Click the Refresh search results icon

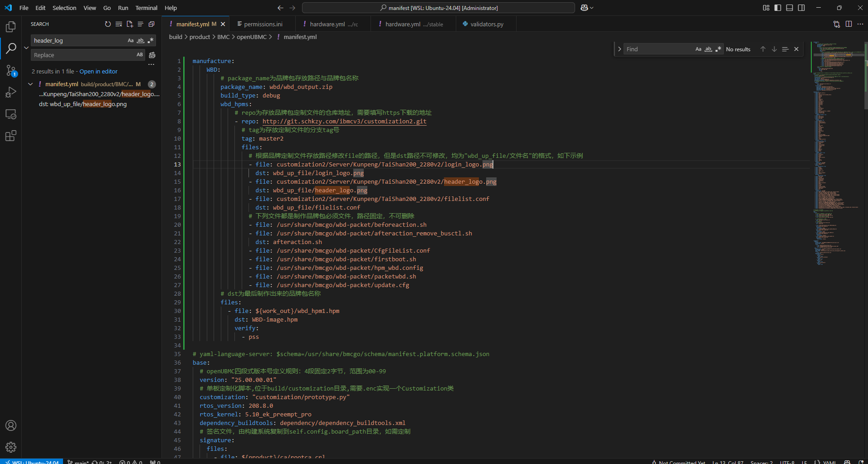[107, 24]
